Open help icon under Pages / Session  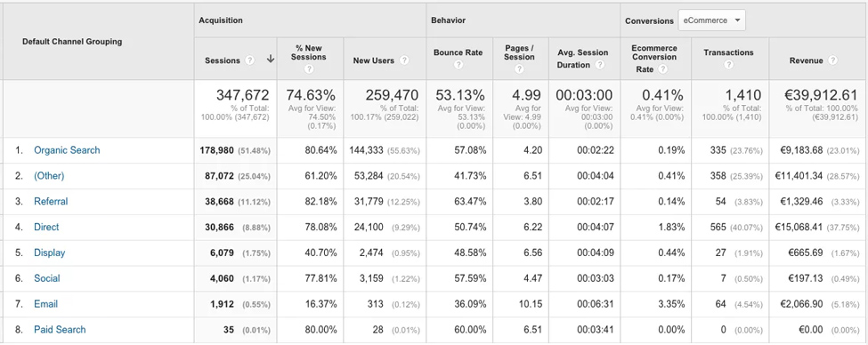(x=519, y=69)
